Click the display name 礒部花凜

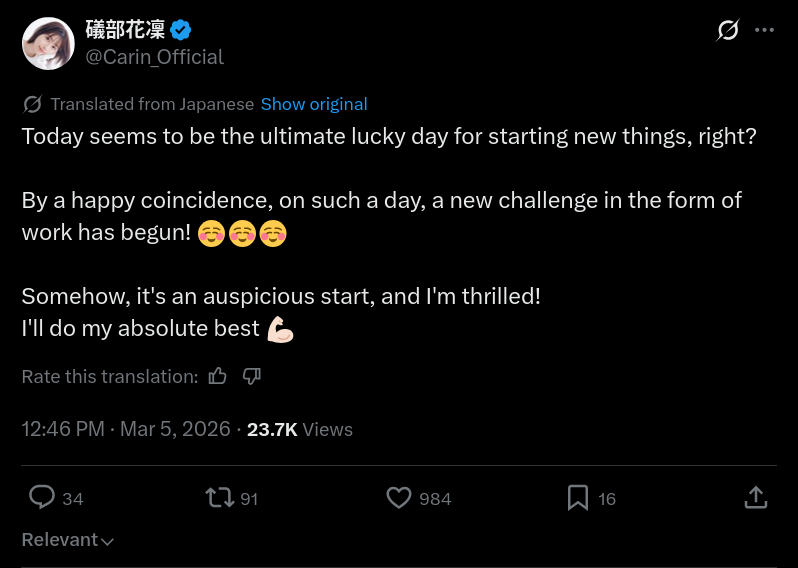point(125,30)
